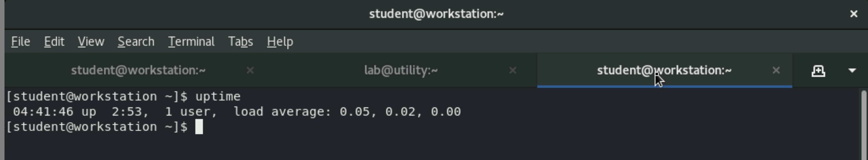Expand the tab list dropdown arrow
Screen dimensions: 868x160
tap(852, 70)
